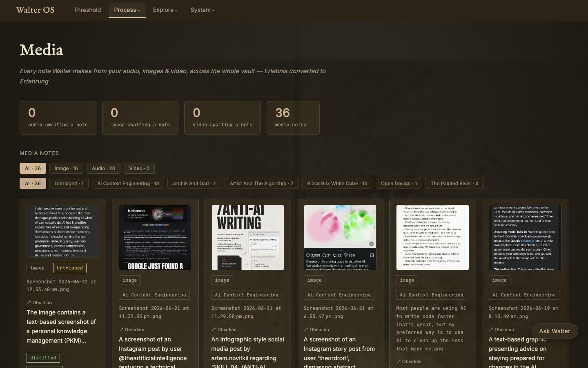Go to the Threshold page
The height and width of the screenshot is (368, 588).
click(87, 10)
